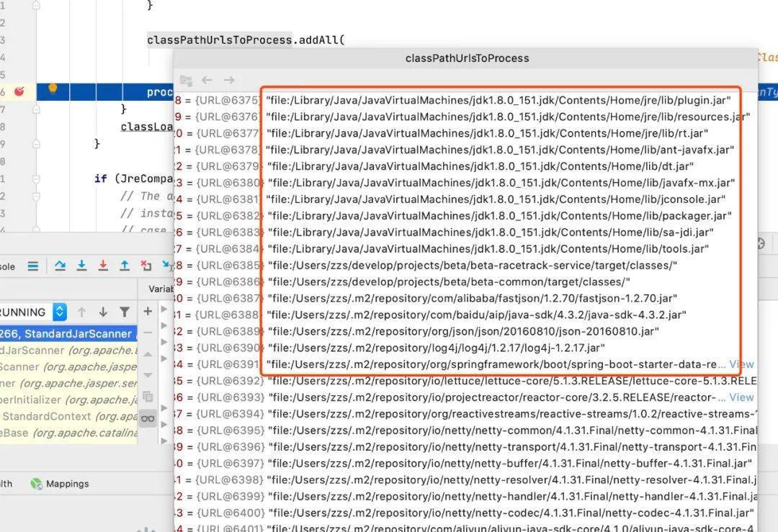Screen dimensions: 778x532
Task: Select frame 'eBase (org.apache.catalina'
Action: pyautogui.click(x=68, y=433)
